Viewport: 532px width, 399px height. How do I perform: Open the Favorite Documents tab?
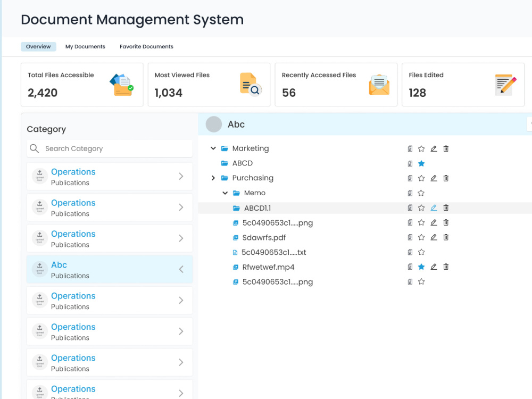[147, 46]
